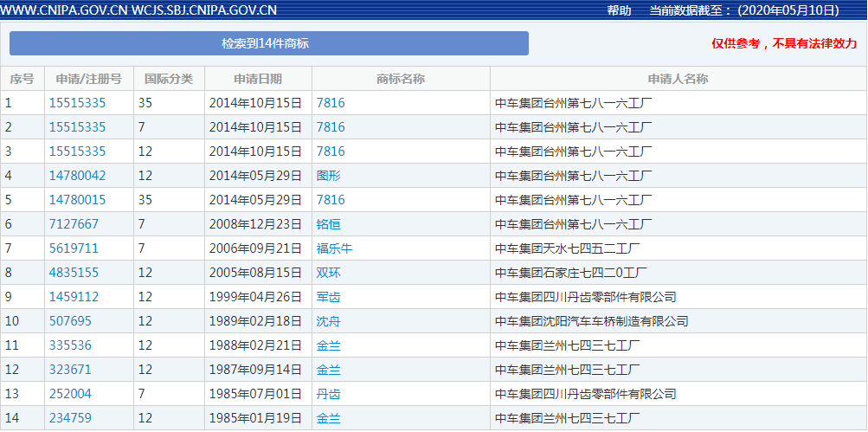Screen dimensions: 868x432
Task: View the 福乐牛 trademark
Action: click(335, 248)
